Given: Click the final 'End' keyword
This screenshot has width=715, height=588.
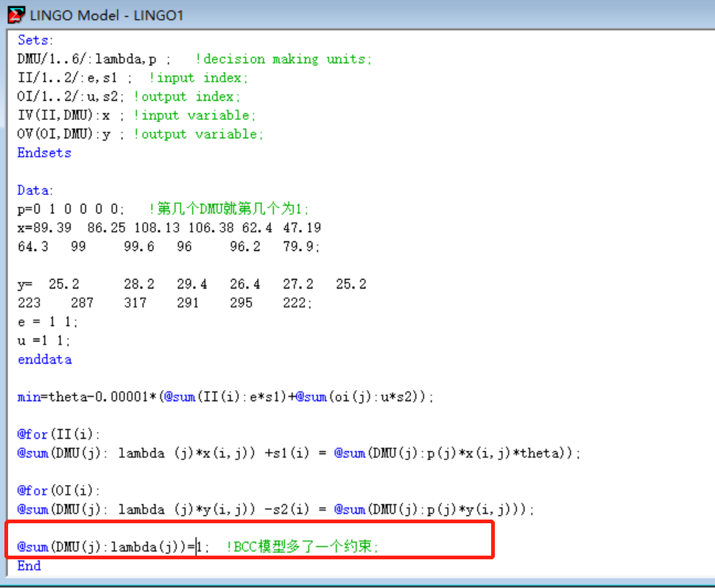Looking at the screenshot, I should tap(29, 566).
